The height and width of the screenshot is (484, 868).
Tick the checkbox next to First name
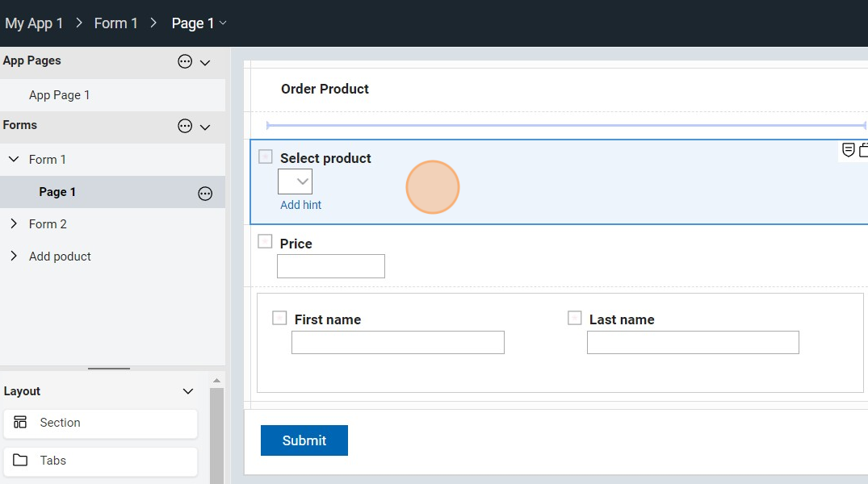[279, 318]
